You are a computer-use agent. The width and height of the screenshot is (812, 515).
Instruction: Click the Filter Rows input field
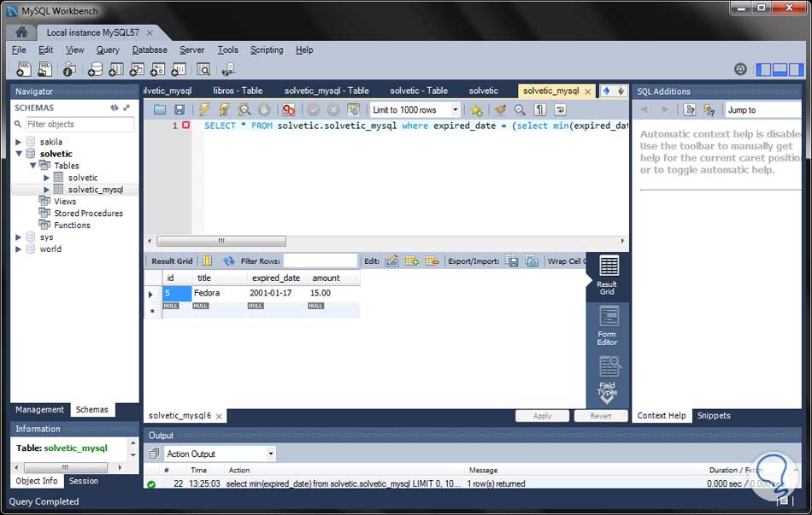coord(320,260)
